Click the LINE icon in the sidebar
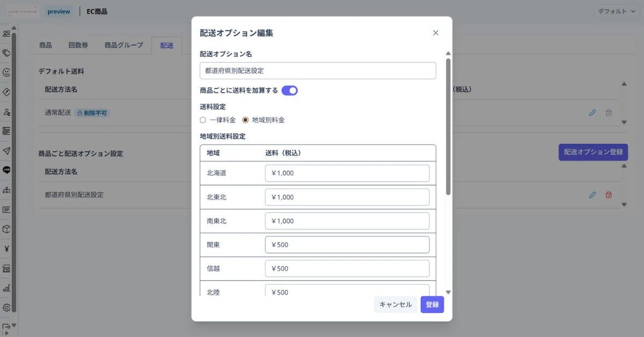Image resolution: width=644 pixels, height=337 pixels. tap(6, 170)
